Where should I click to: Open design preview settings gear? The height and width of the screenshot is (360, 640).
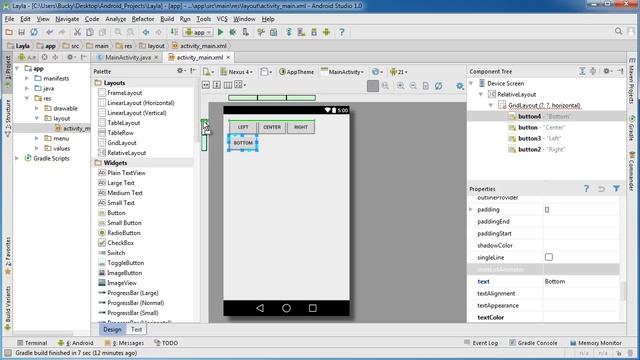[x=460, y=86]
